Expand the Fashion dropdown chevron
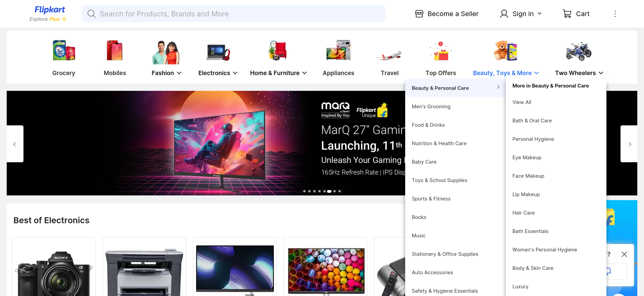The image size is (644, 296). (x=179, y=73)
